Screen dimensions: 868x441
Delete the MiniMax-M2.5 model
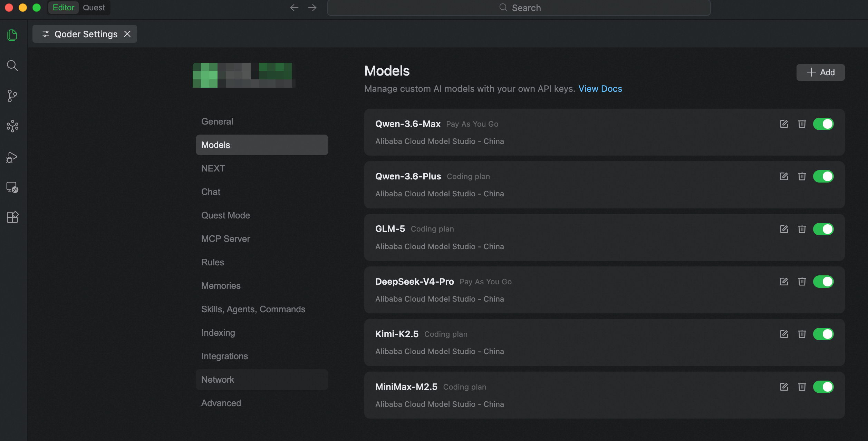click(x=802, y=387)
